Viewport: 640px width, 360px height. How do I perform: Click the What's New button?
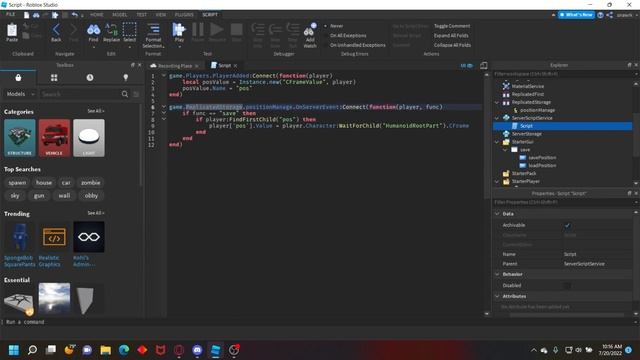[x=576, y=15]
